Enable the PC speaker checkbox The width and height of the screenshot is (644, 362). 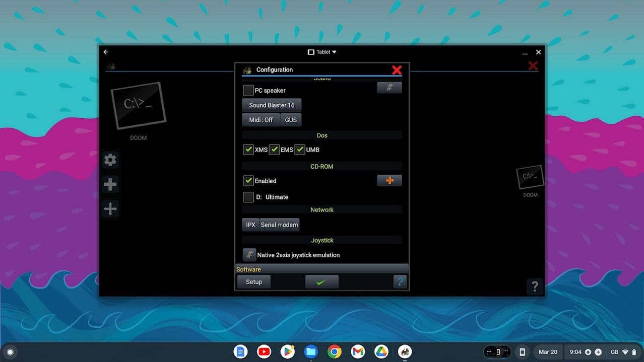click(x=248, y=91)
